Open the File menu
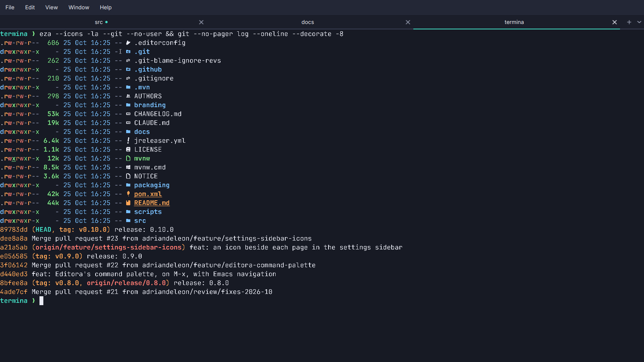This screenshot has height=362, width=644. tap(10, 7)
